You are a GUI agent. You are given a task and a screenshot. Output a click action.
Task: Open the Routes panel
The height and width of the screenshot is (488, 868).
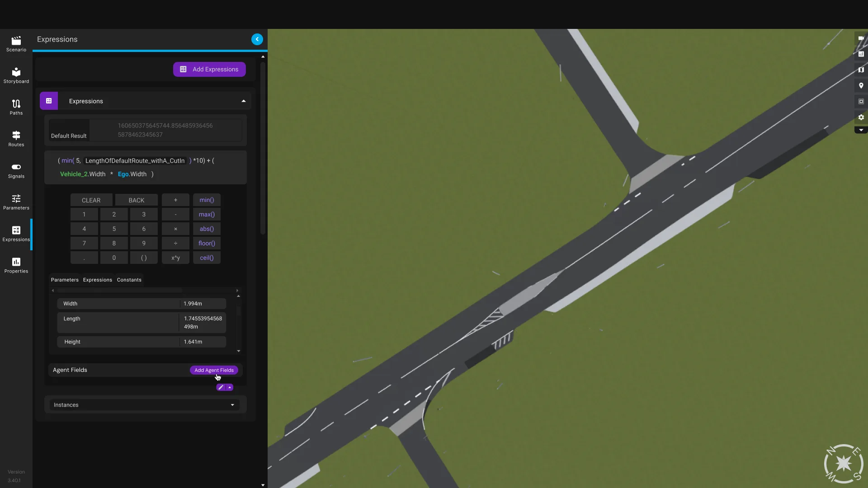[16, 139]
